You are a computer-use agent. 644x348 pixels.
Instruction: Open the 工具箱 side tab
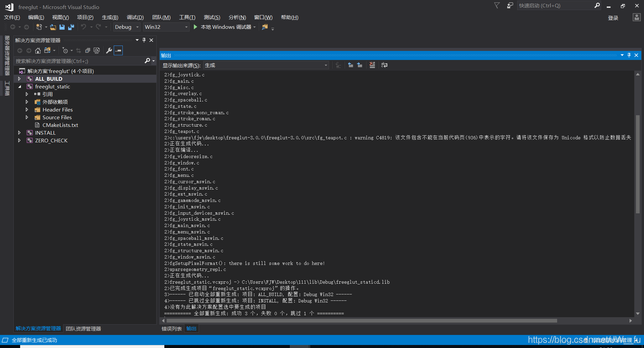7,88
